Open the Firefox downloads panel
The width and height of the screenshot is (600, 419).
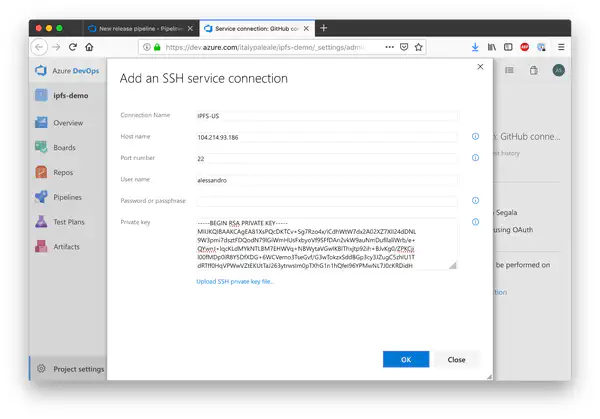474,46
